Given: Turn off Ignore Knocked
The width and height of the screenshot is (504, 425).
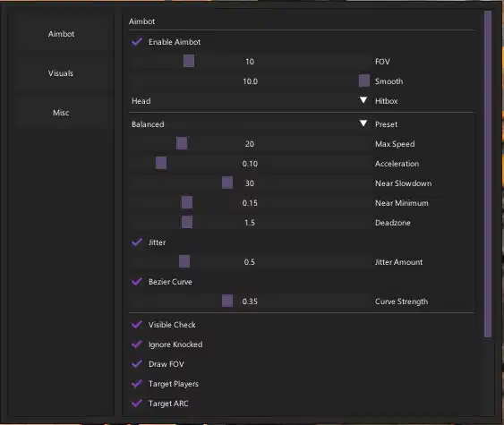Looking at the screenshot, I should 137,344.
